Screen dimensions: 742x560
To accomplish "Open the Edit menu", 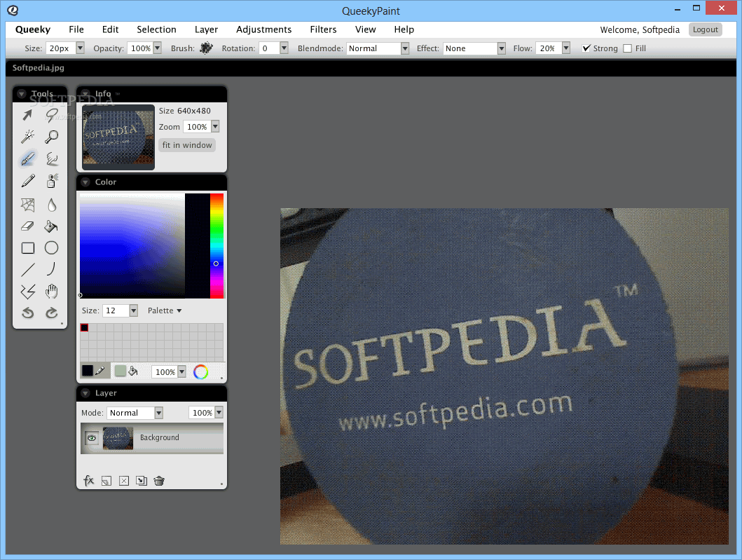I will pyautogui.click(x=110, y=29).
